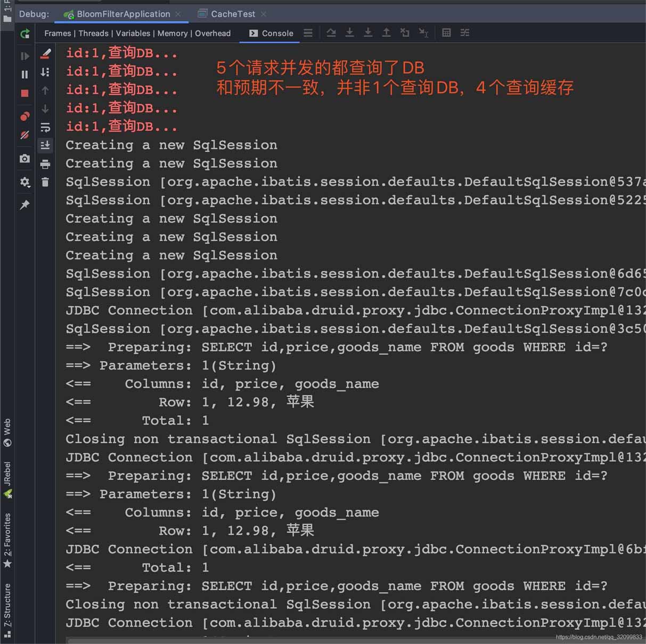Click the Rerun BloomFilterApplication icon
The image size is (646, 644).
click(x=24, y=34)
